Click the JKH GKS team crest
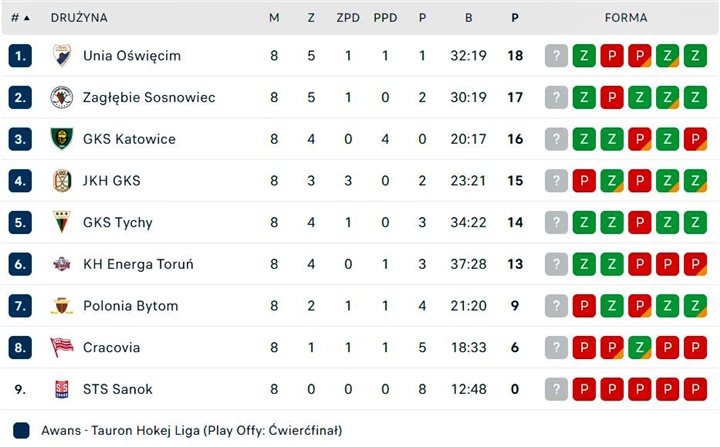The image size is (720, 447). (x=62, y=181)
